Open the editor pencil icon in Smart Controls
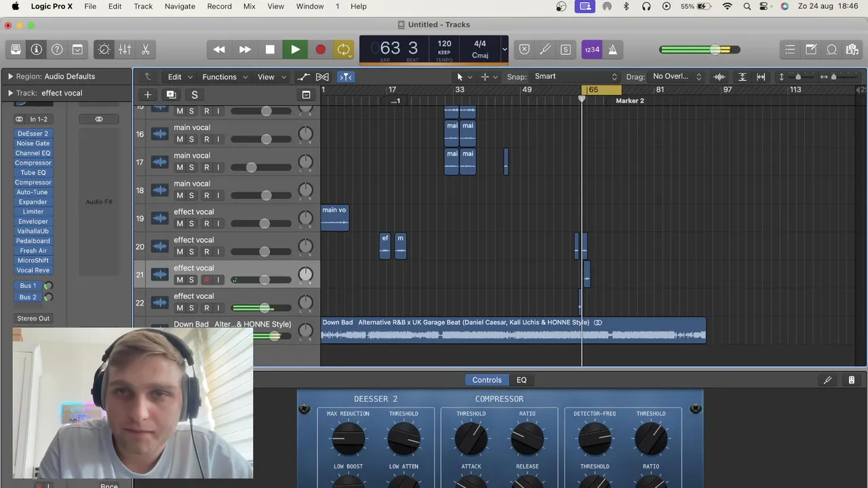This screenshot has width=868, height=488. pyautogui.click(x=827, y=380)
